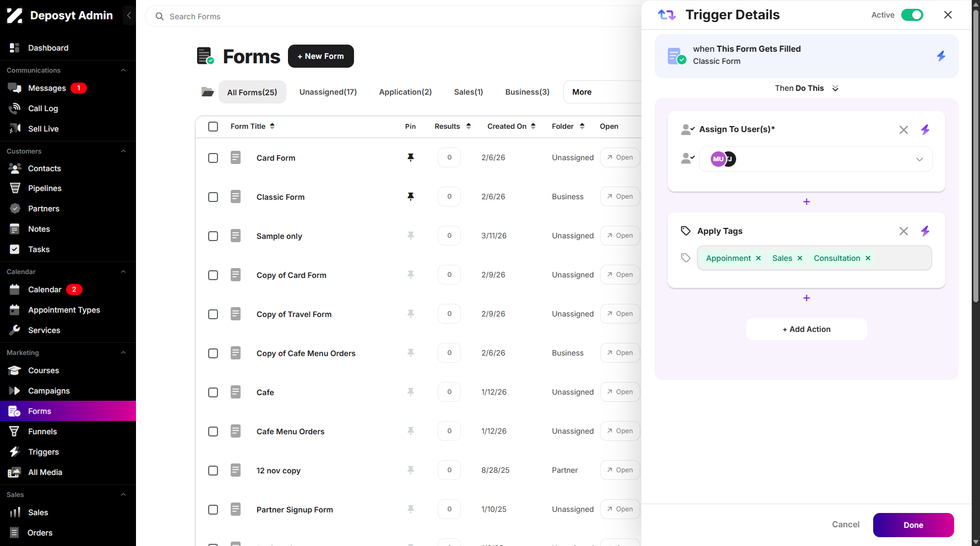Check the select-all forms checkbox
The height and width of the screenshot is (546, 980).
pos(213,127)
